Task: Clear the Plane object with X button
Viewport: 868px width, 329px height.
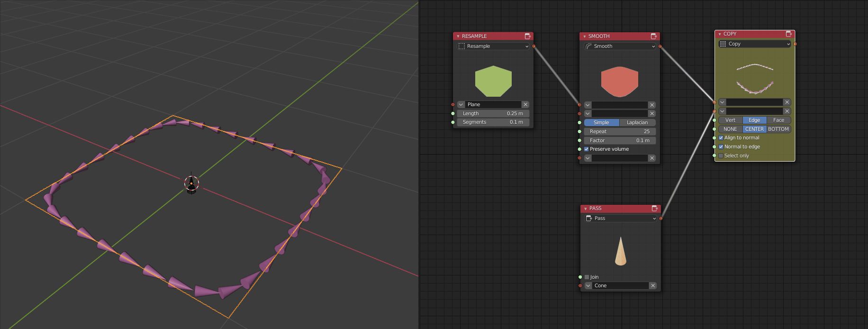Action: coord(525,104)
